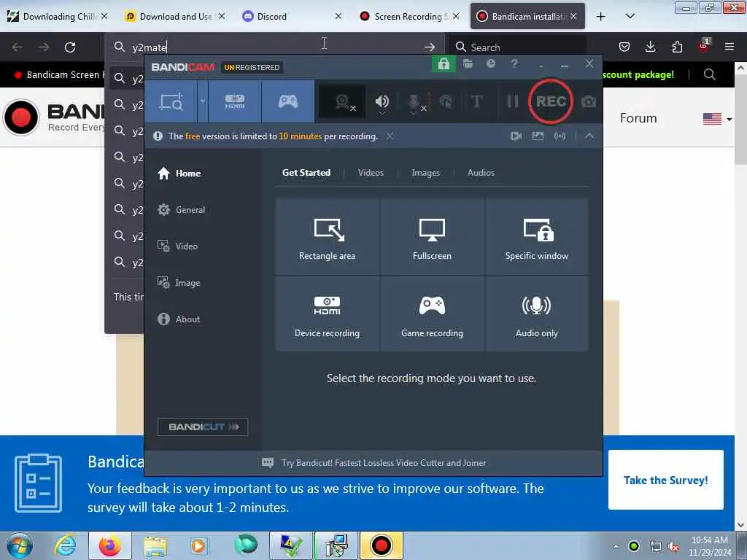Open Image settings in sidebar

[x=179, y=283]
